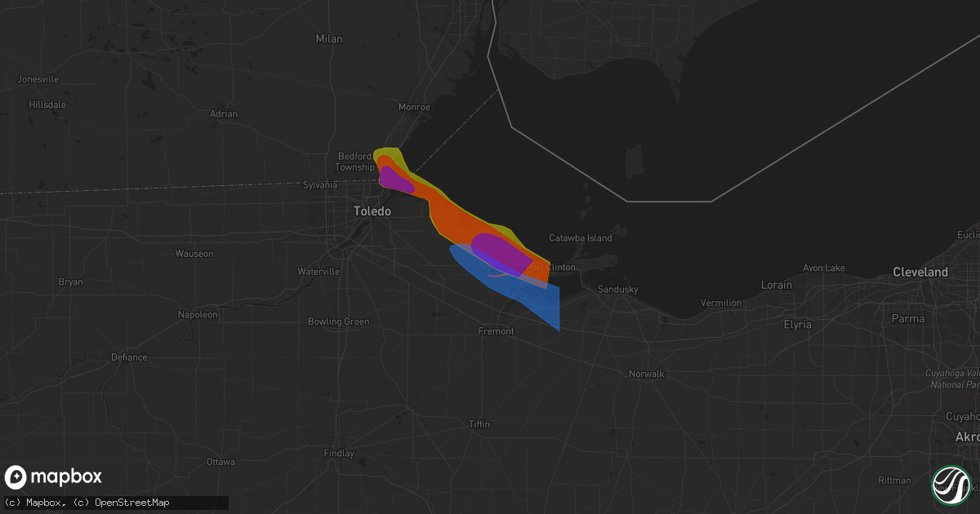Click the Fremont town label
This screenshot has width=980, height=514.
(x=496, y=331)
